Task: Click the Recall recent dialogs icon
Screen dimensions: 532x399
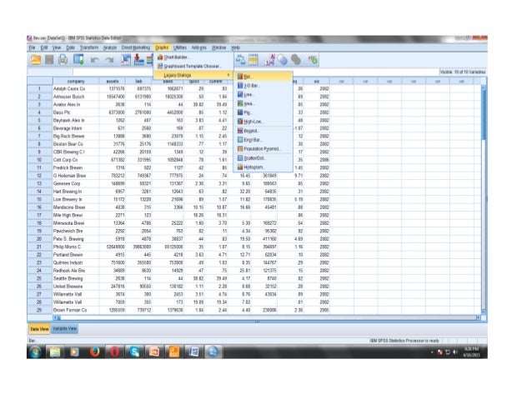Action: click(78, 60)
